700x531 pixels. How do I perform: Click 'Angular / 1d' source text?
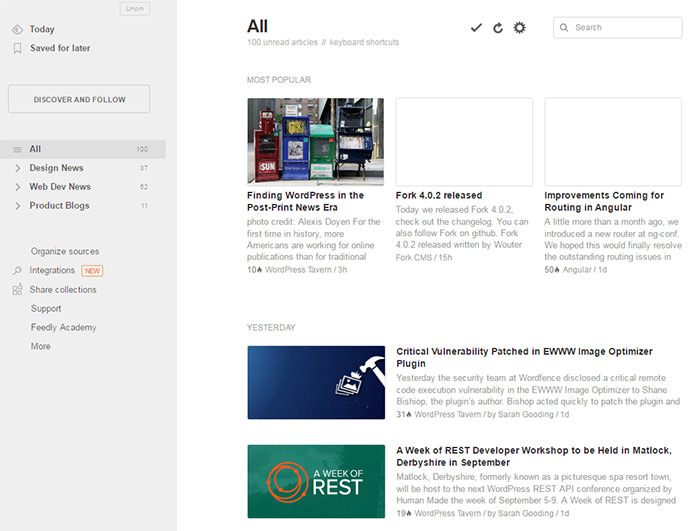(x=584, y=270)
